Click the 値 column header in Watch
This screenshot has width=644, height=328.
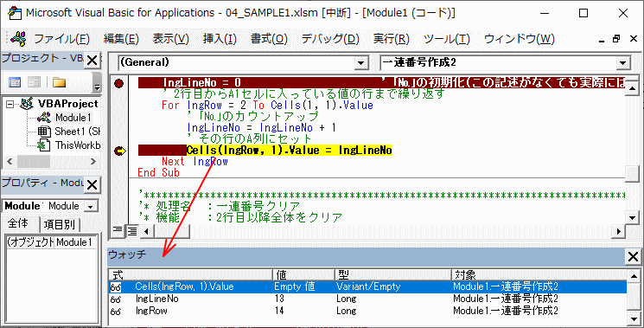pyautogui.click(x=303, y=275)
